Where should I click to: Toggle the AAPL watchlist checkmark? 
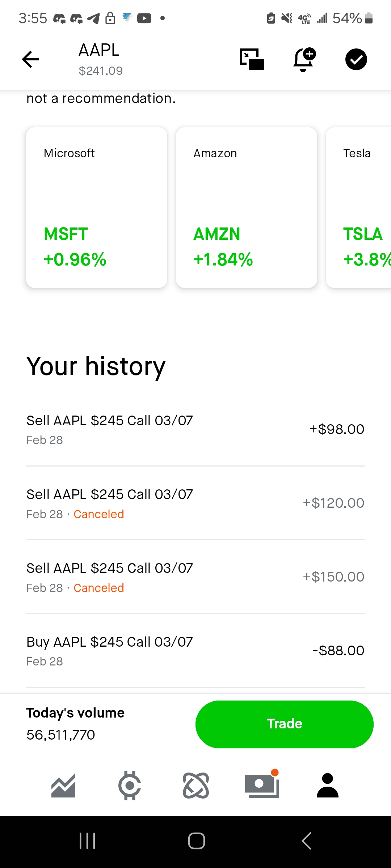point(356,59)
